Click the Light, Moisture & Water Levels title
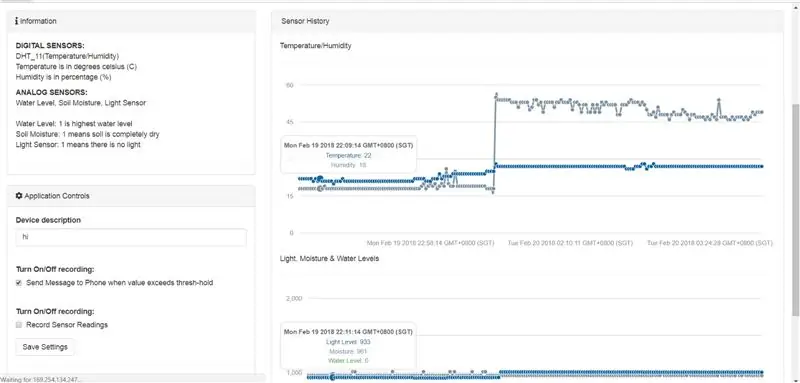Image resolution: width=800 pixels, height=383 pixels. 329,259
